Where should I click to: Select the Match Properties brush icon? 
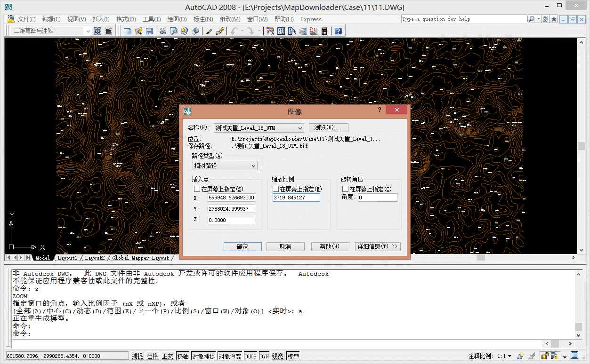click(209, 31)
